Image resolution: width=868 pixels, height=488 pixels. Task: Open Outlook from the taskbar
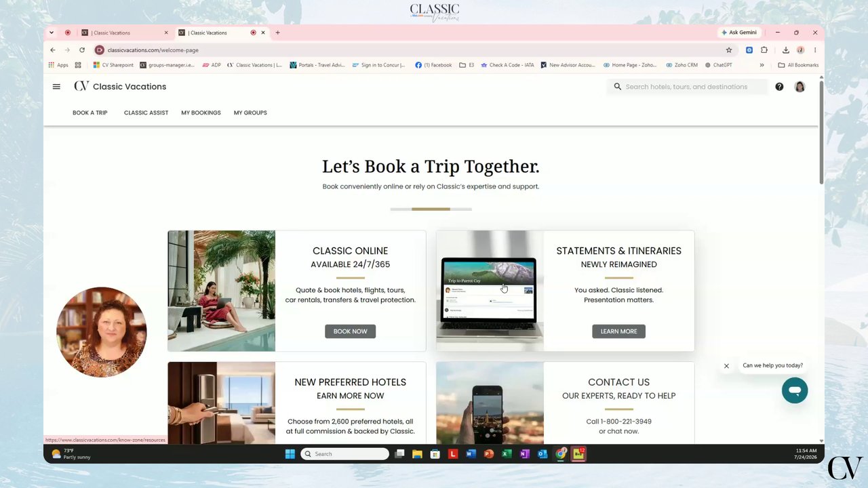click(542, 454)
